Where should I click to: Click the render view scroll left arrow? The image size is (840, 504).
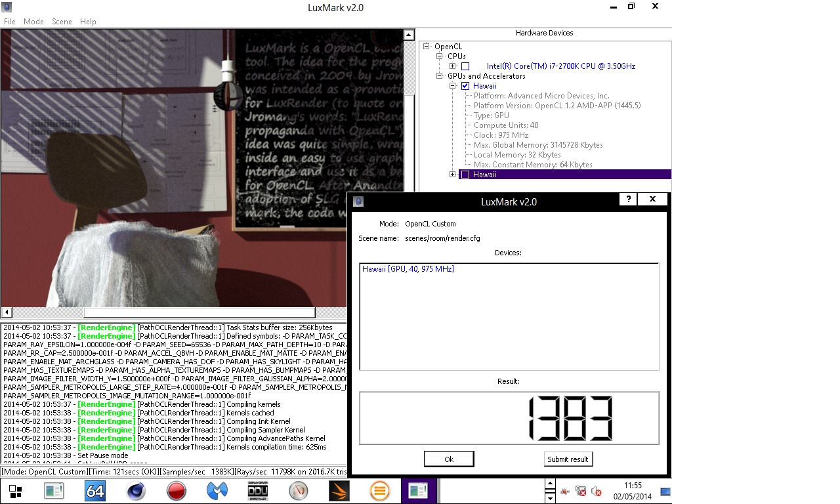pyautogui.click(x=6, y=313)
